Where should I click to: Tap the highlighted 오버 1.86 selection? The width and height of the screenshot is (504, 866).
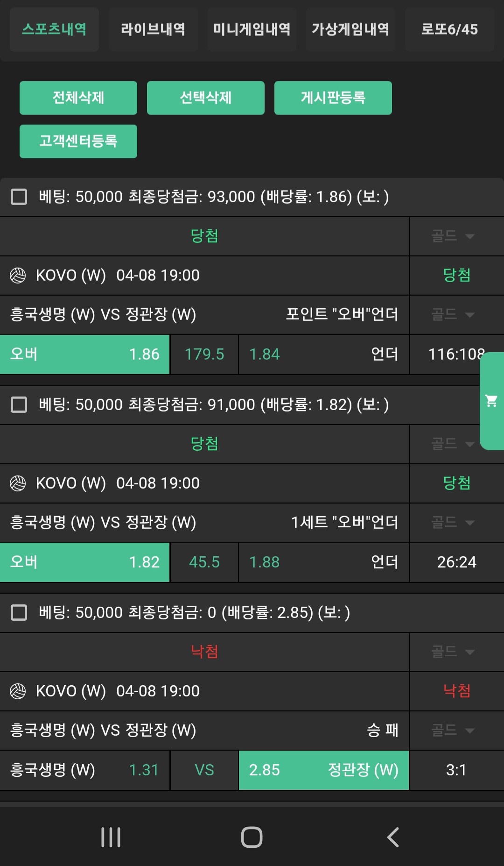coord(84,354)
